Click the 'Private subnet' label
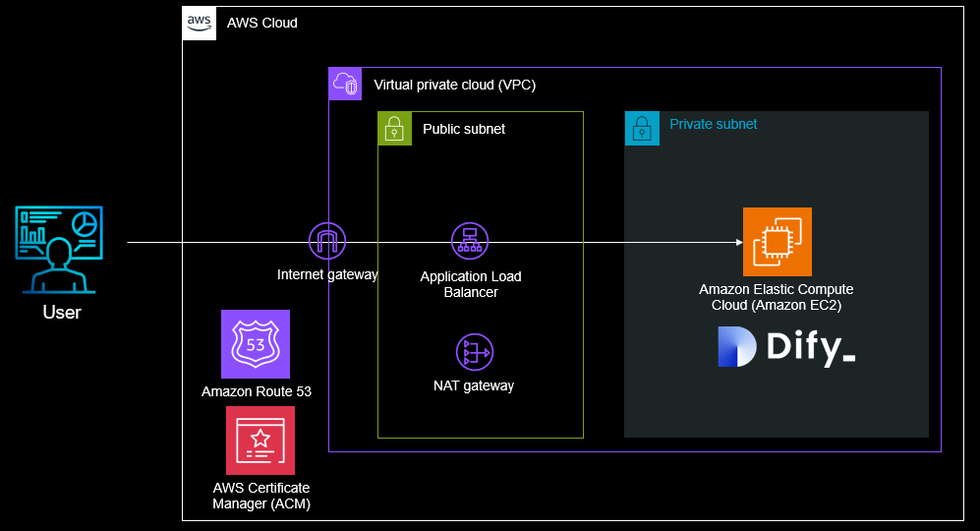Image resolution: width=980 pixels, height=531 pixels. point(713,124)
